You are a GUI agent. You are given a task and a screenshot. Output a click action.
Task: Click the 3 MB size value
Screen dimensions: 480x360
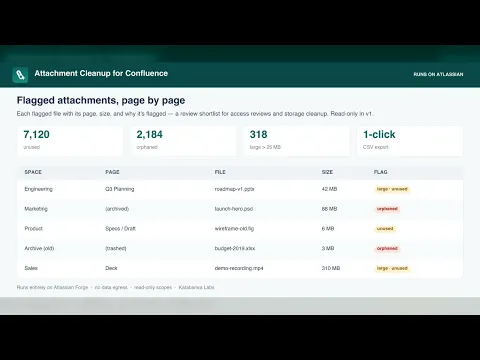(x=328, y=248)
